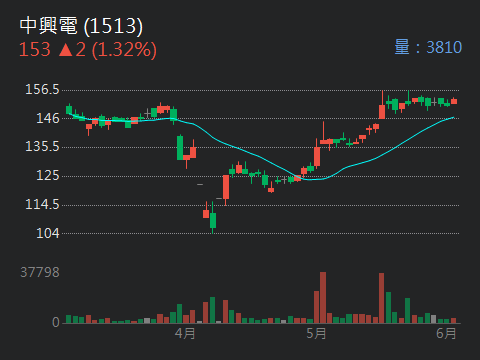Click the 114.5 price axis label
The width and height of the screenshot is (480, 360).
coord(42,204)
